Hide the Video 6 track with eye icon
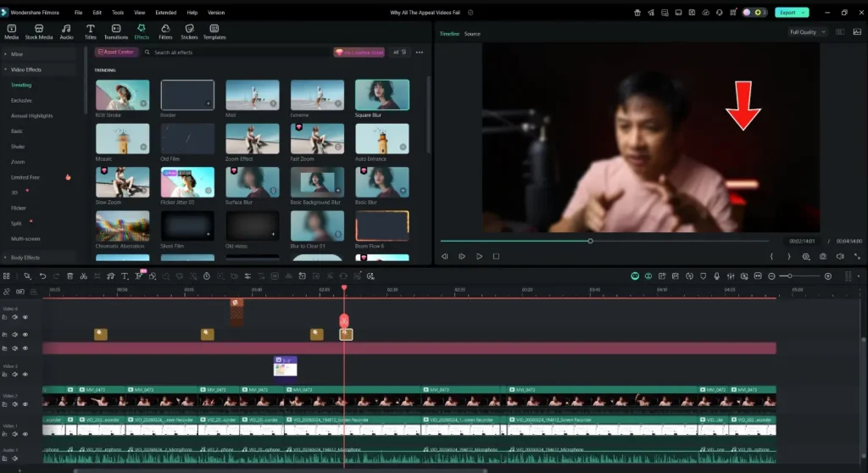This screenshot has height=473, width=868. [x=25, y=317]
